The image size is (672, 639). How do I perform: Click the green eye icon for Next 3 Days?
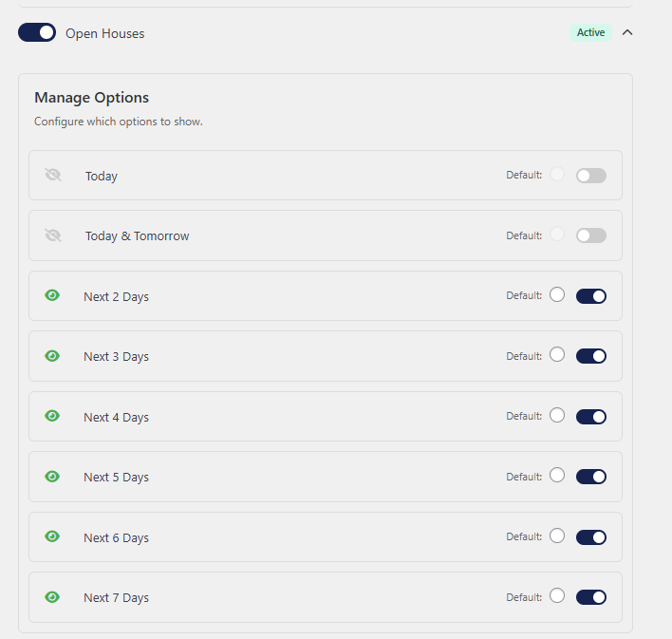tap(52, 356)
